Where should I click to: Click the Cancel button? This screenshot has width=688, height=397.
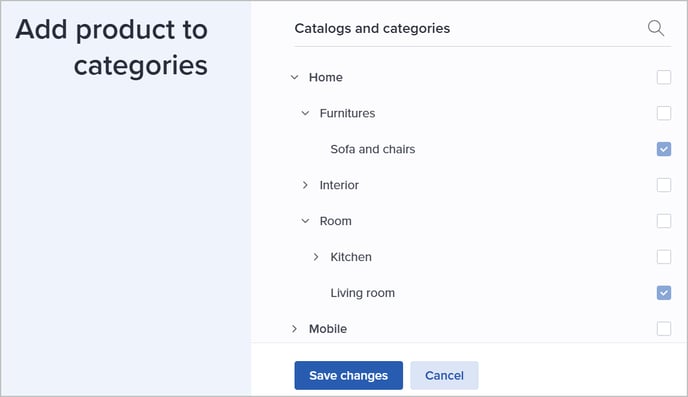tap(444, 376)
